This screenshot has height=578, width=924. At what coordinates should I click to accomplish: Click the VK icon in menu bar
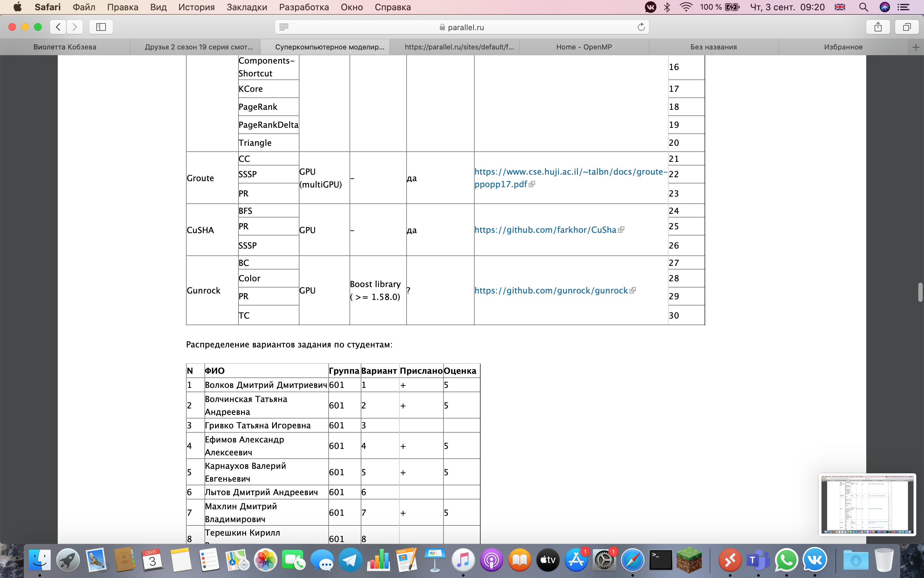[650, 7]
